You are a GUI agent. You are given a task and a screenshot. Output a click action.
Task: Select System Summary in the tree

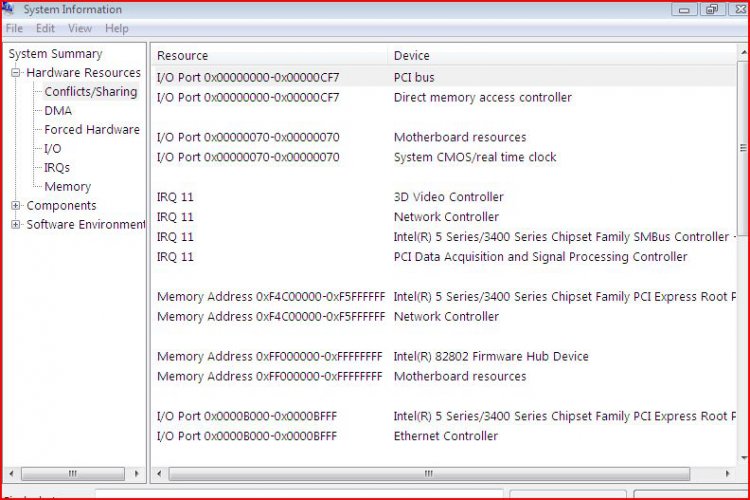55,54
